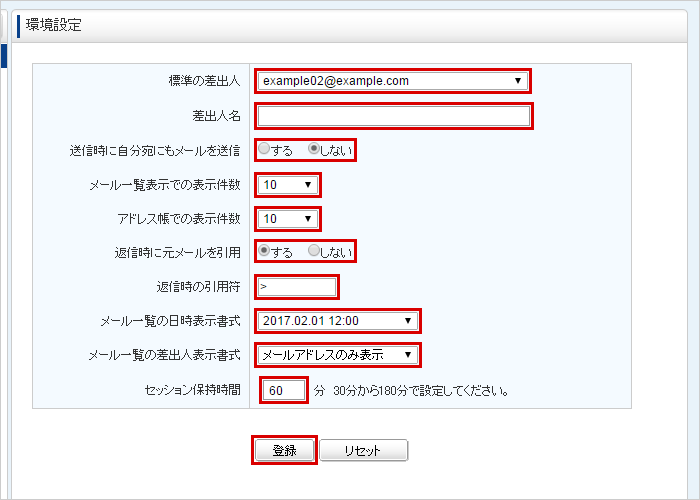Select する for 返信時に元メールを引用
700x500 pixels.
click(264, 250)
